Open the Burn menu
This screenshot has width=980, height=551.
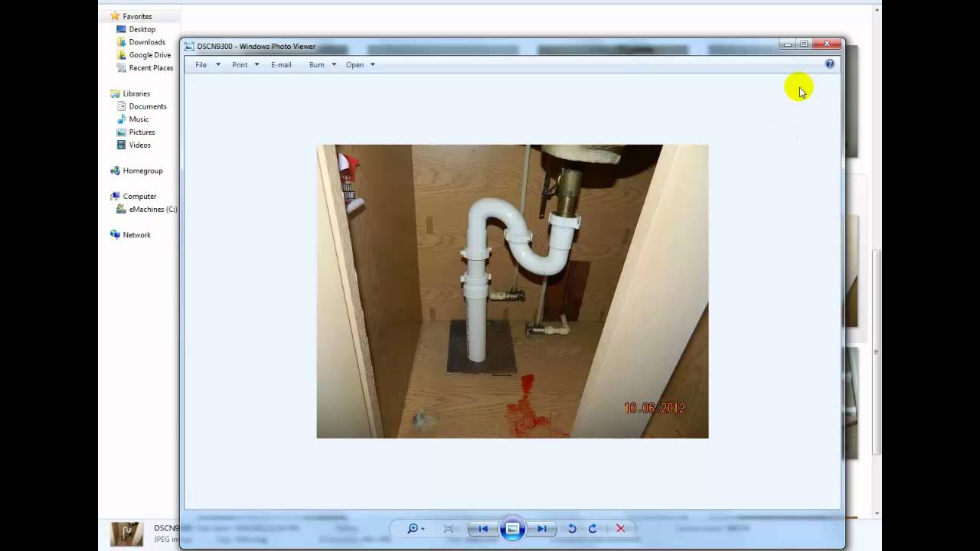[316, 65]
